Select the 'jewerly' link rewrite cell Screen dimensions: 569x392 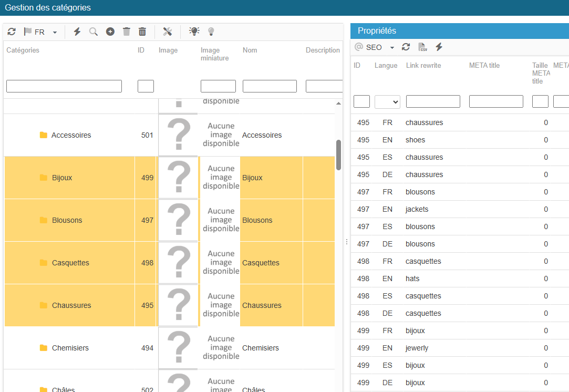[x=417, y=348]
